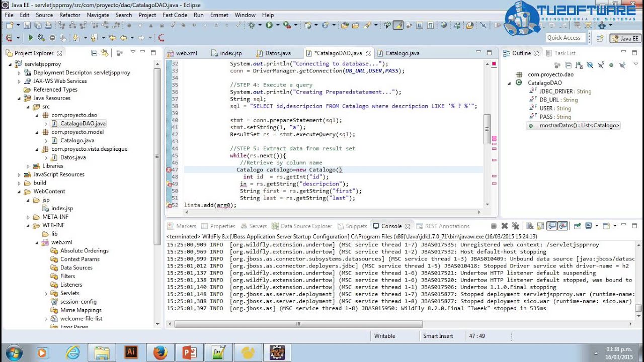The width and height of the screenshot is (644, 362).
Task: Click the Clear Console icon
Action: (x=530, y=226)
